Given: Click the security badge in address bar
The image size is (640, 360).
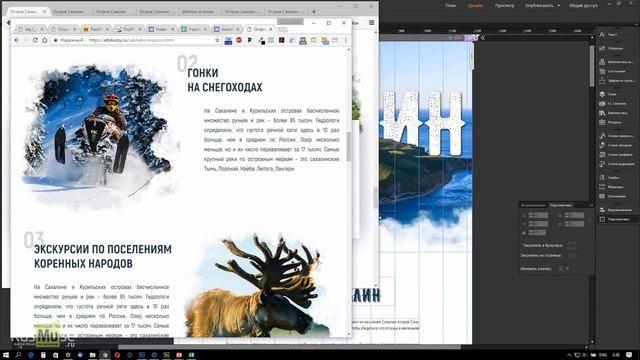Looking at the screenshot, I should [x=69, y=40].
